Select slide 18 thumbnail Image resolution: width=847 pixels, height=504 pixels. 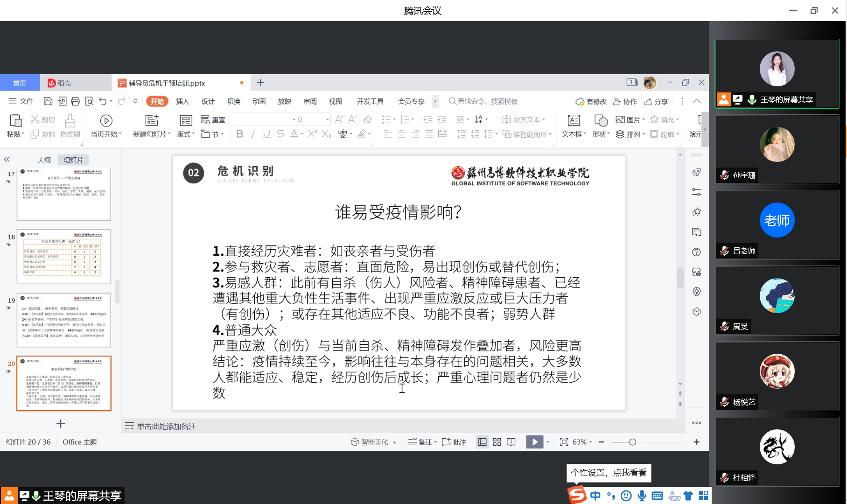(64, 256)
